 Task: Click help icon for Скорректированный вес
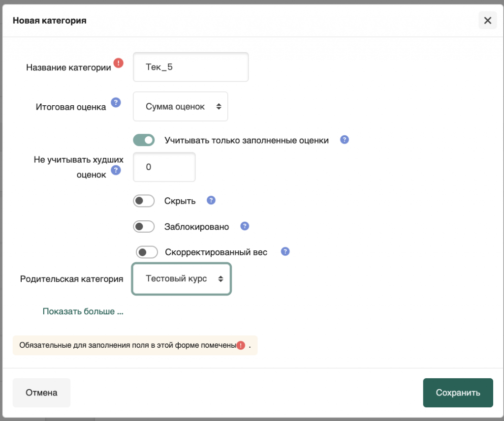(x=285, y=251)
